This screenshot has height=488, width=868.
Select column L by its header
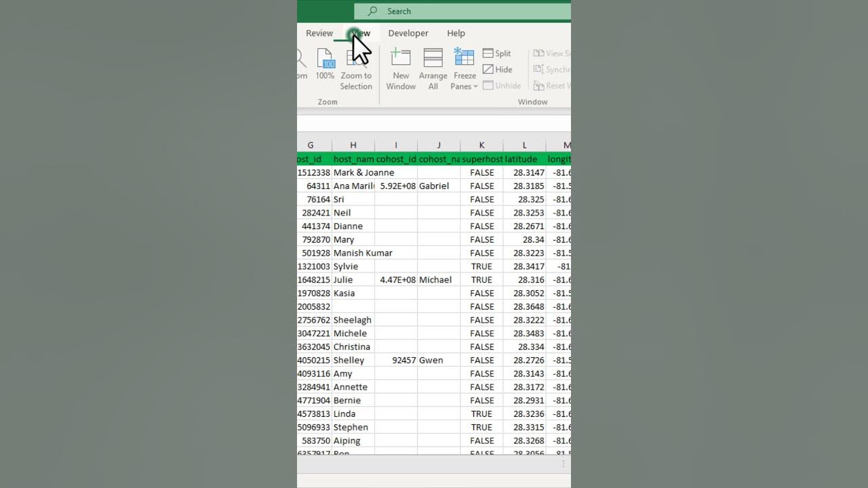524,144
